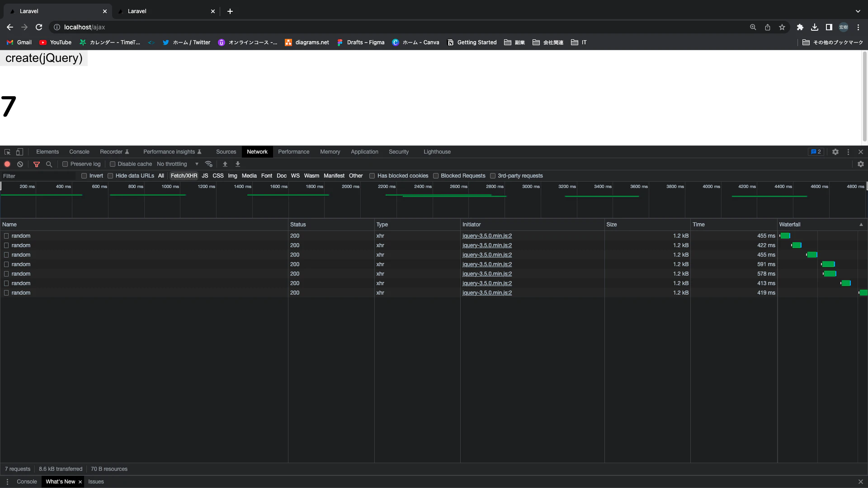
Task: Open browser side panel icon
Action: pos(829,27)
